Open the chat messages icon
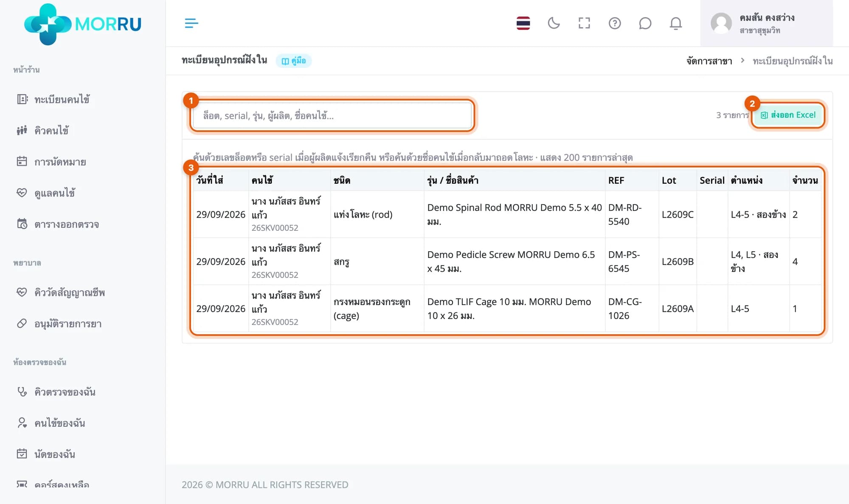The image size is (849, 504). tap(645, 23)
